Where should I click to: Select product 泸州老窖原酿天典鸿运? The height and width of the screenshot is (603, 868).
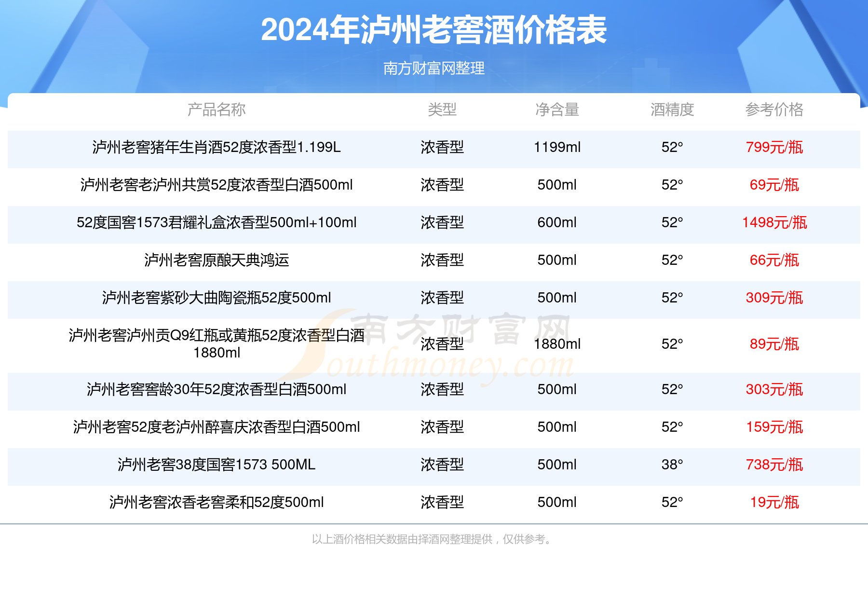(217, 260)
